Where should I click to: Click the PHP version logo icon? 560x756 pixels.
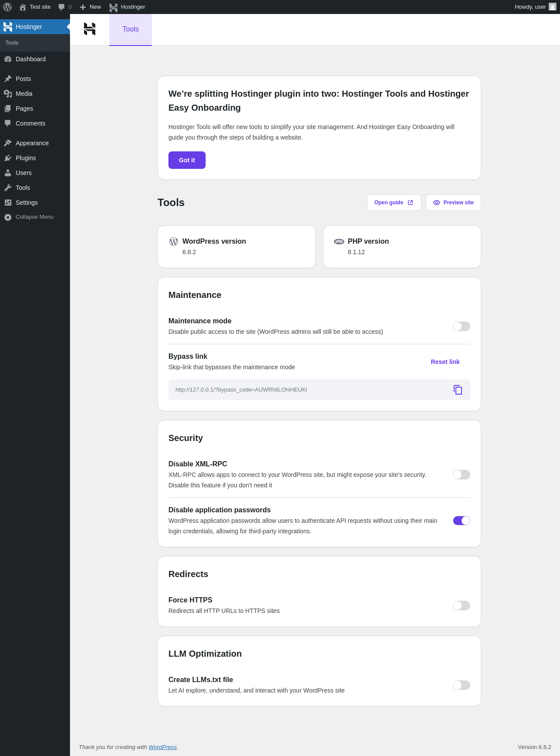[x=339, y=241]
